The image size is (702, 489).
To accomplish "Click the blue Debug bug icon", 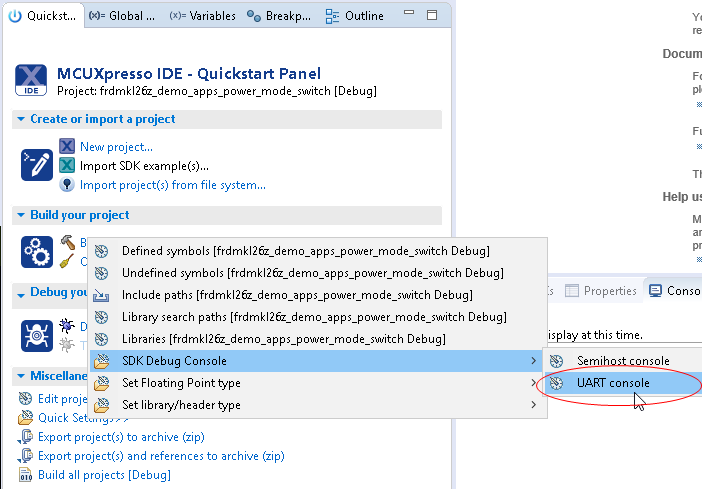I will 67,326.
